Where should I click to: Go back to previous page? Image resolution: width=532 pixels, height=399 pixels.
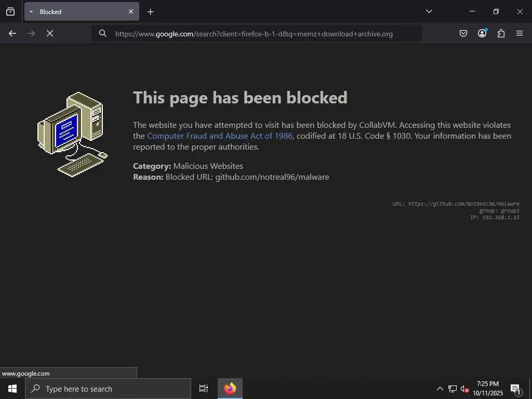[12, 33]
